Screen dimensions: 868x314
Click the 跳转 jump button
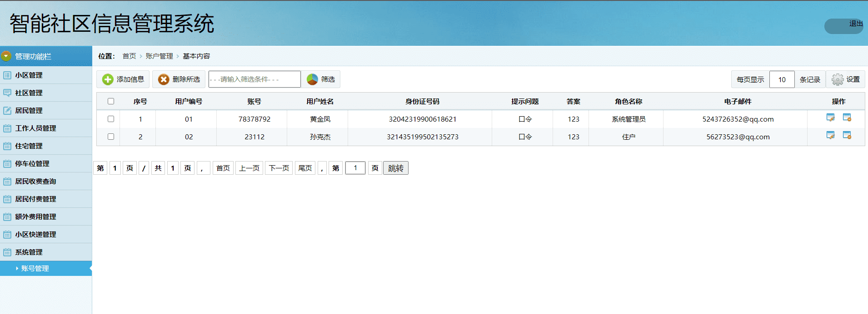(x=396, y=168)
